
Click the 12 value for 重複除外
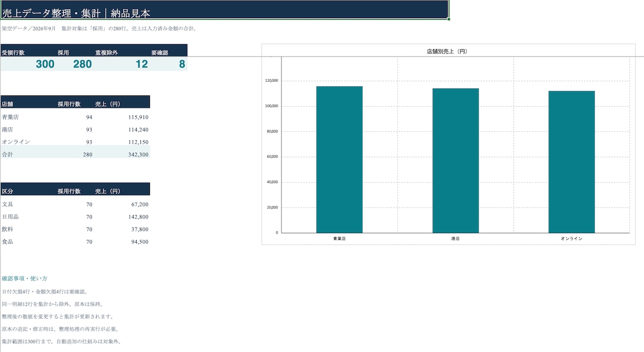click(x=141, y=64)
